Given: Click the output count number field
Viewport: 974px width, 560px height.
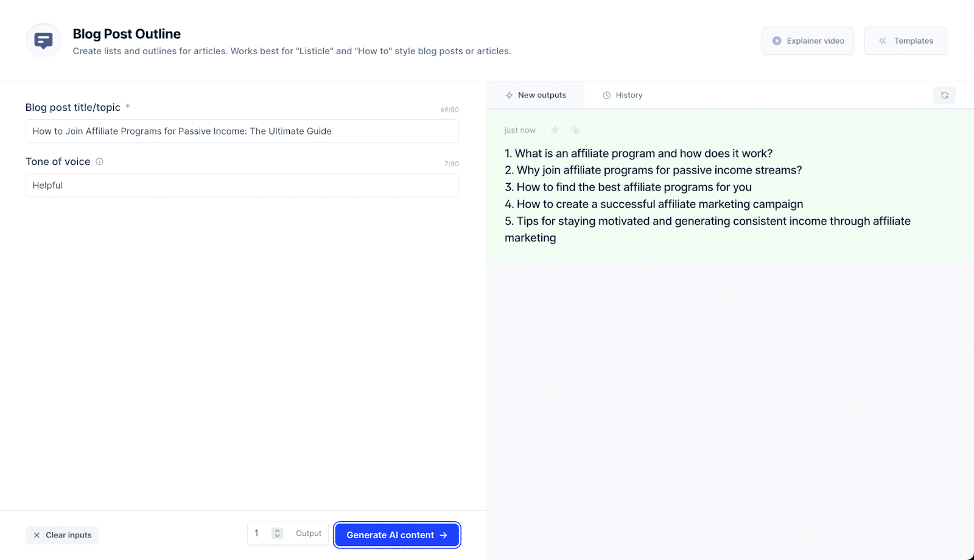Looking at the screenshot, I should (x=259, y=533).
